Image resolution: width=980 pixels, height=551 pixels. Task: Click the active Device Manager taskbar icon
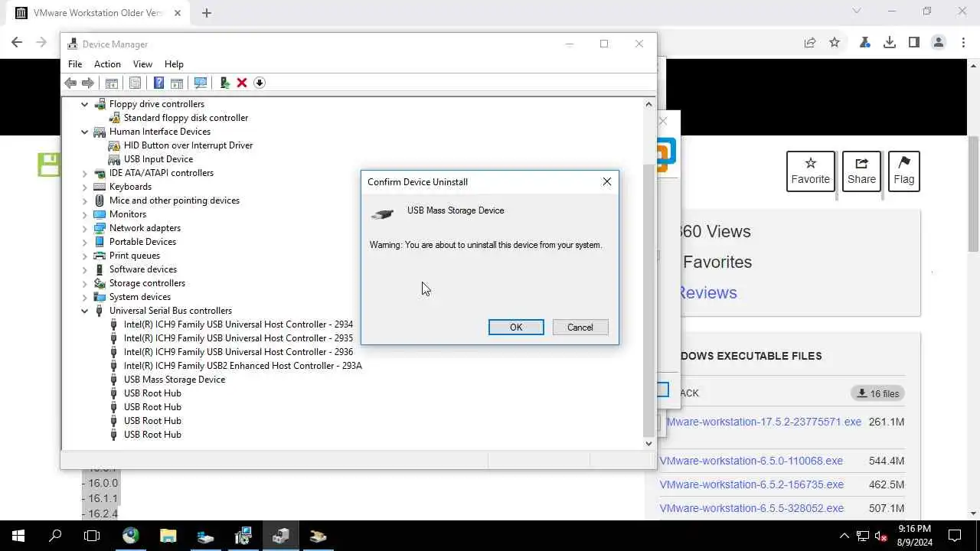(280, 536)
